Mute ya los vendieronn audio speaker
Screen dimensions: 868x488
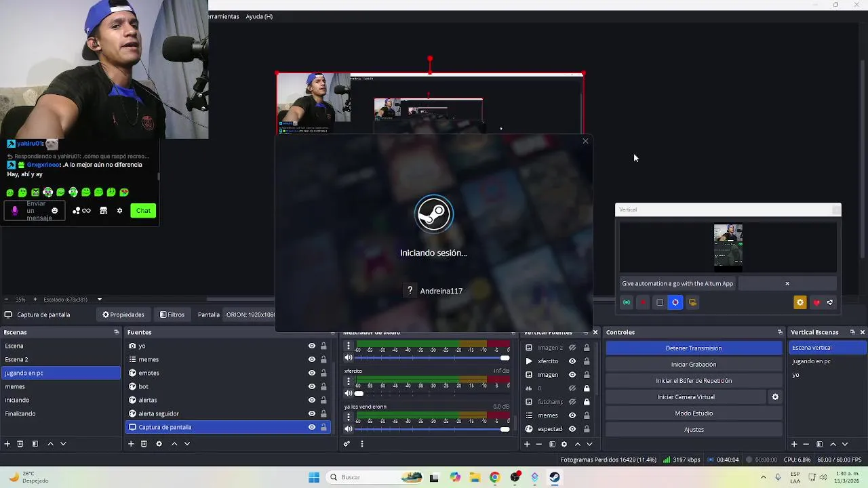349,429
